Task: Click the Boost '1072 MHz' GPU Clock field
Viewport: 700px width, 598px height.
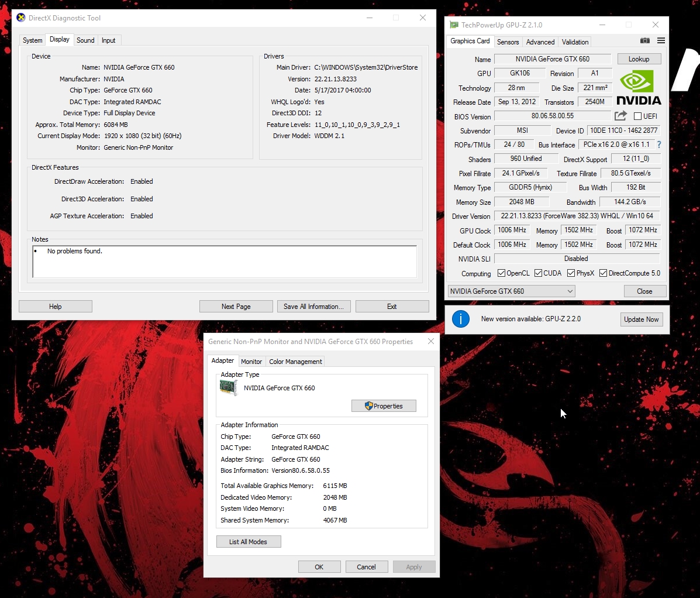Action: point(643,231)
